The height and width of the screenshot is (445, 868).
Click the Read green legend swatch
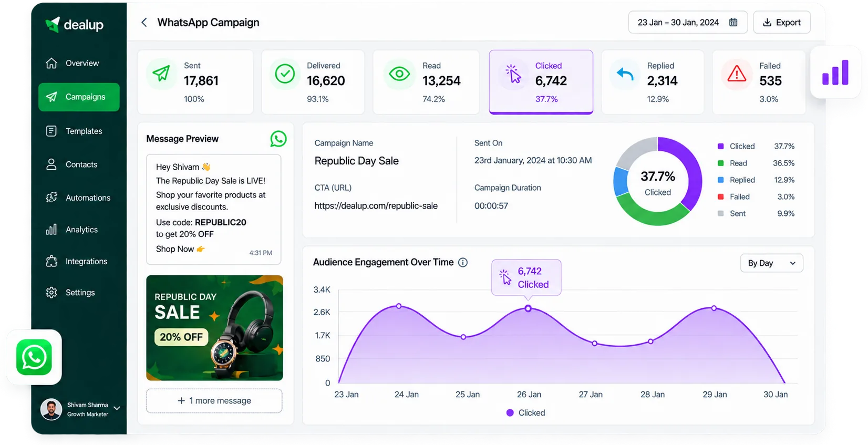point(721,163)
